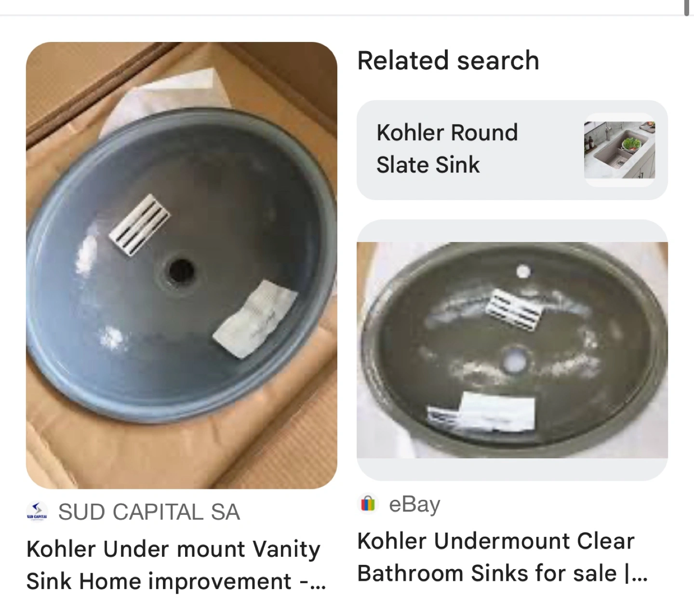Click the kitchen sink thumbnail in related search chip
694x616 pixels.
point(619,150)
